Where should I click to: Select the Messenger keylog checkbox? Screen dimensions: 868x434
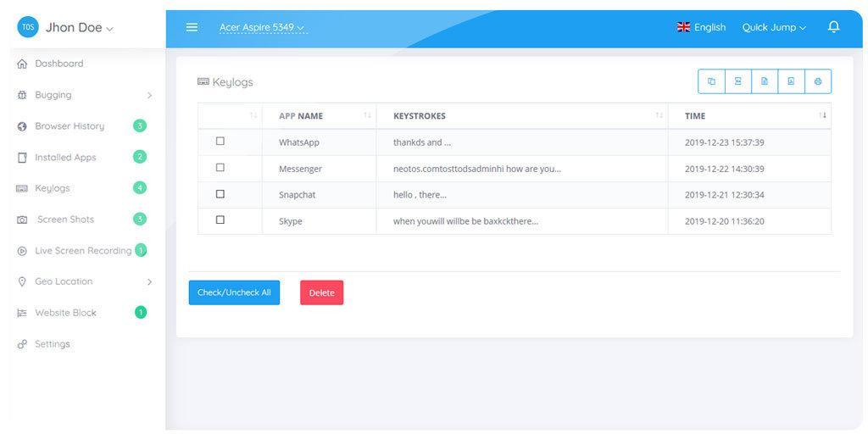point(220,168)
